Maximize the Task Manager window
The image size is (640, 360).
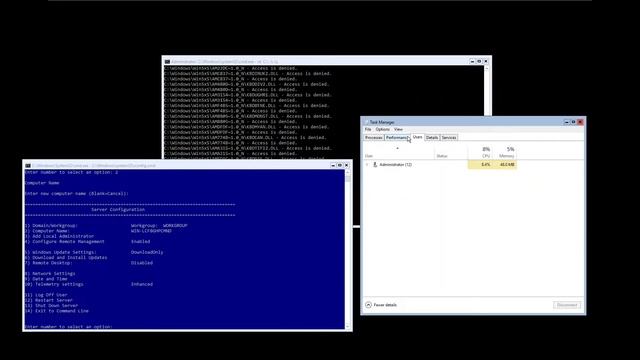coord(573,122)
